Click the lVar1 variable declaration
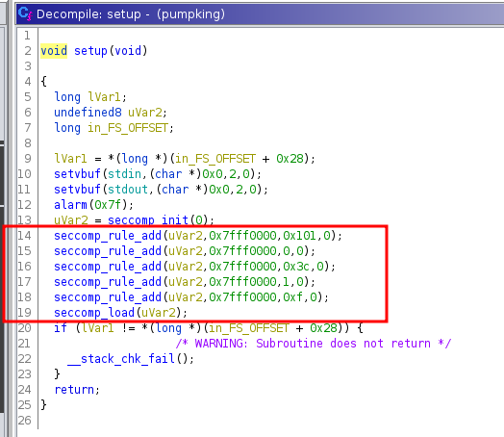 (90, 97)
